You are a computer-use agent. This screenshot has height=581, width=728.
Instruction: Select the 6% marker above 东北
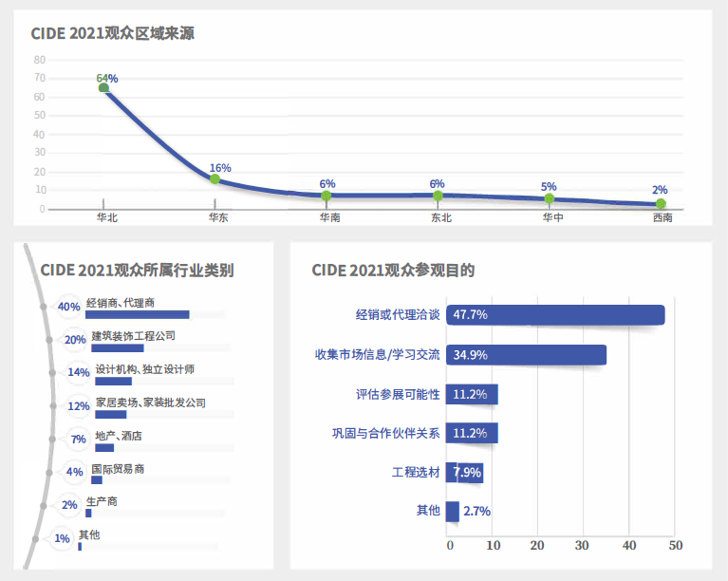(x=438, y=196)
